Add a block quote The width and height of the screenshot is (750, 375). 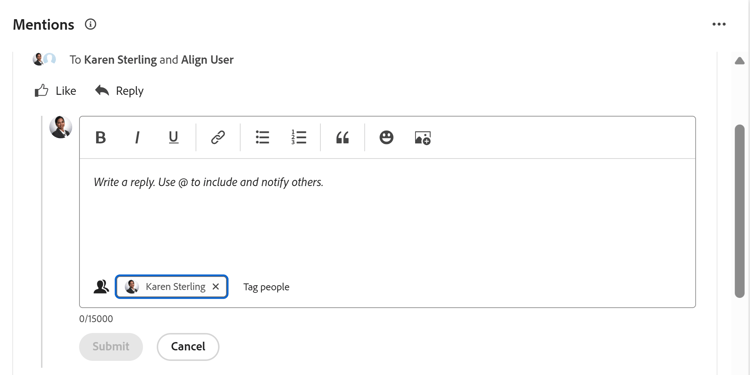coord(342,138)
